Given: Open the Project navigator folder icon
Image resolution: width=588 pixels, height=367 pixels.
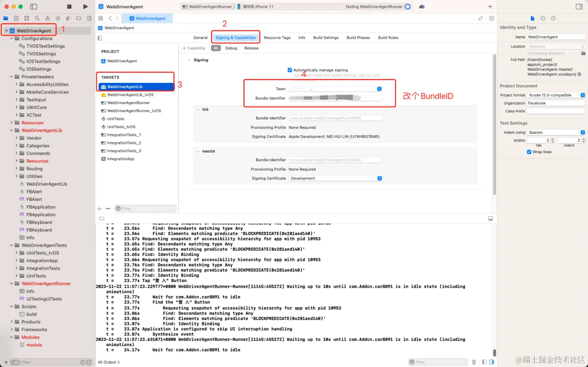Looking at the screenshot, I should click(6, 18).
